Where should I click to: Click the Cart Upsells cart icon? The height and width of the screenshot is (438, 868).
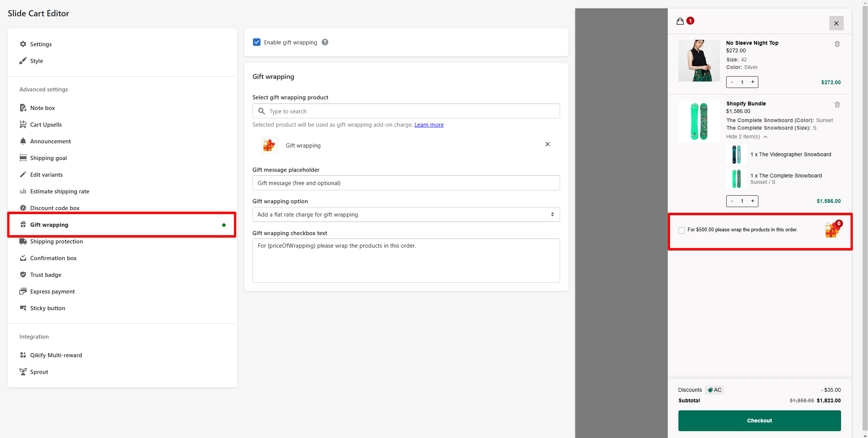(x=23, y=124)
